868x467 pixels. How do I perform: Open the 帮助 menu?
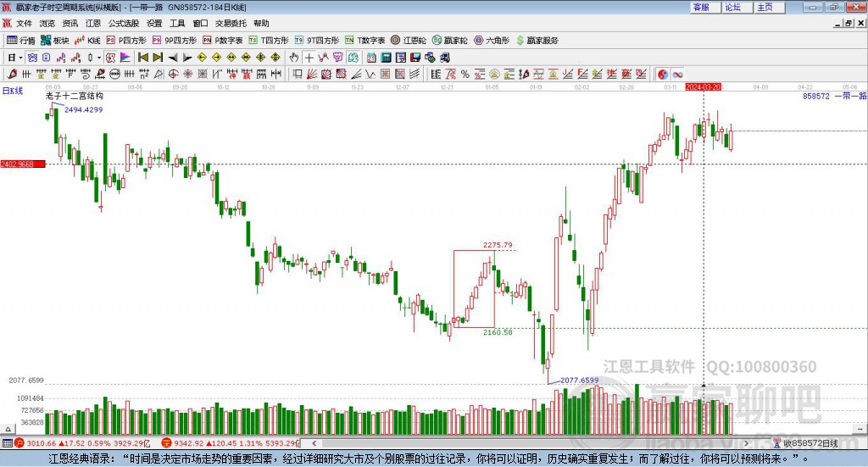(x=261, y=23)
